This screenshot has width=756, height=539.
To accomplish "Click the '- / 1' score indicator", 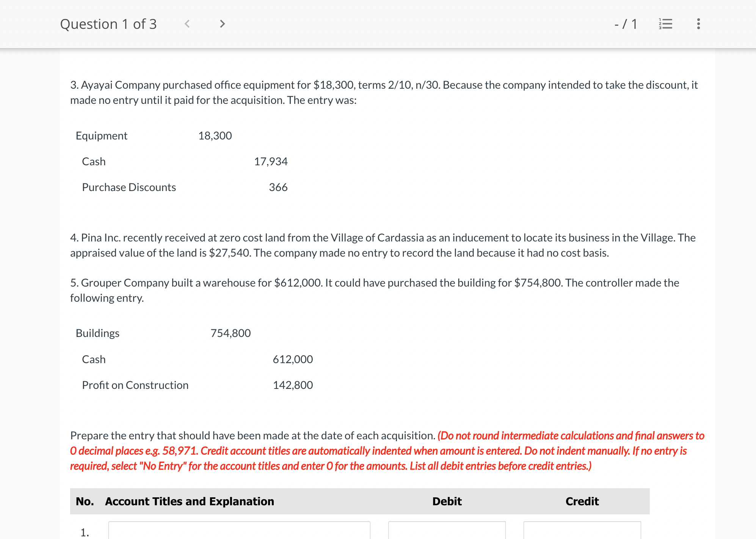I will 626,24.
